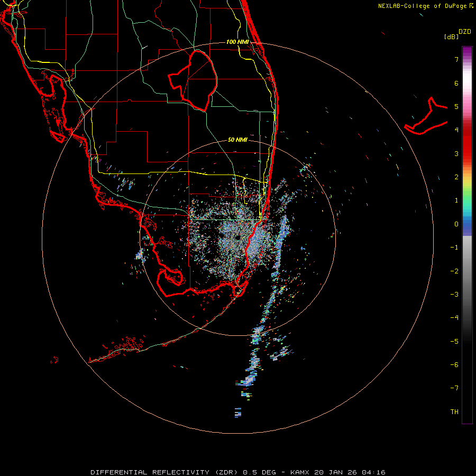Click the "-2" value on the color scale
Screen dimensions: 476x476
(454, 271)
